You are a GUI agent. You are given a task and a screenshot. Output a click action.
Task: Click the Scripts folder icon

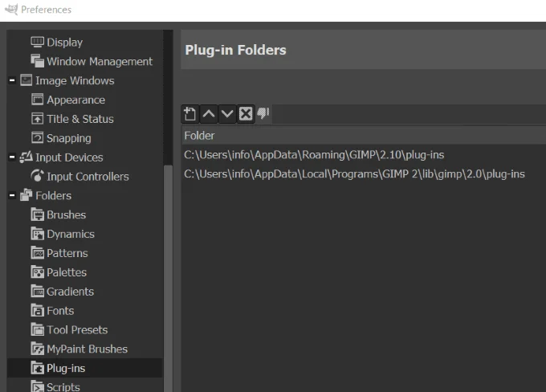(37, 386)
